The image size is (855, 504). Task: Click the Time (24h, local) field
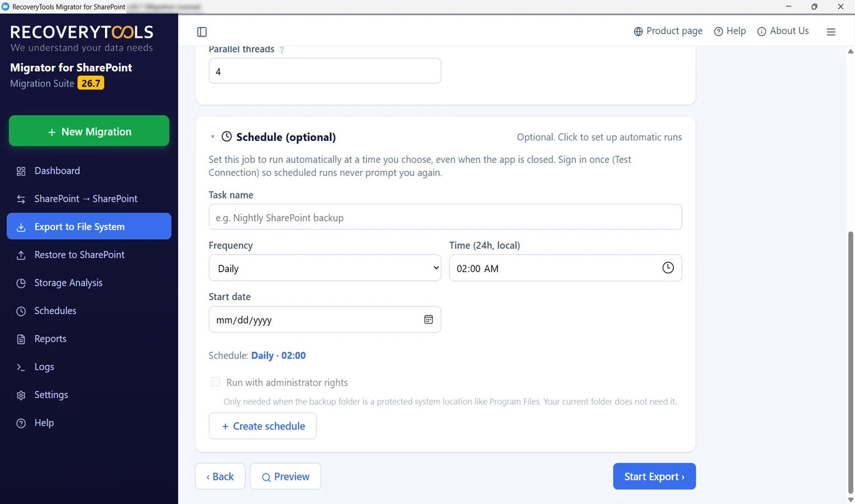566,268
